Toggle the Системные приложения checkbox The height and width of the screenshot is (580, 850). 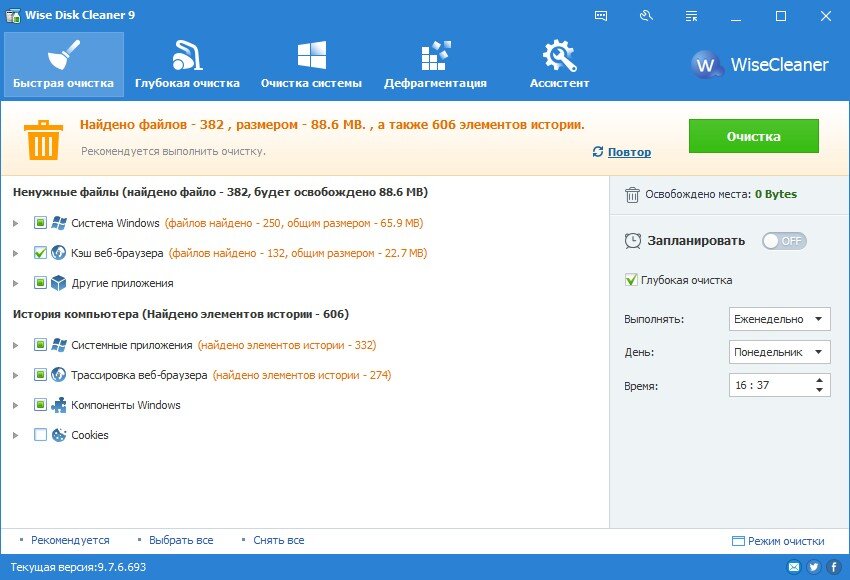[x=40, y=345]
